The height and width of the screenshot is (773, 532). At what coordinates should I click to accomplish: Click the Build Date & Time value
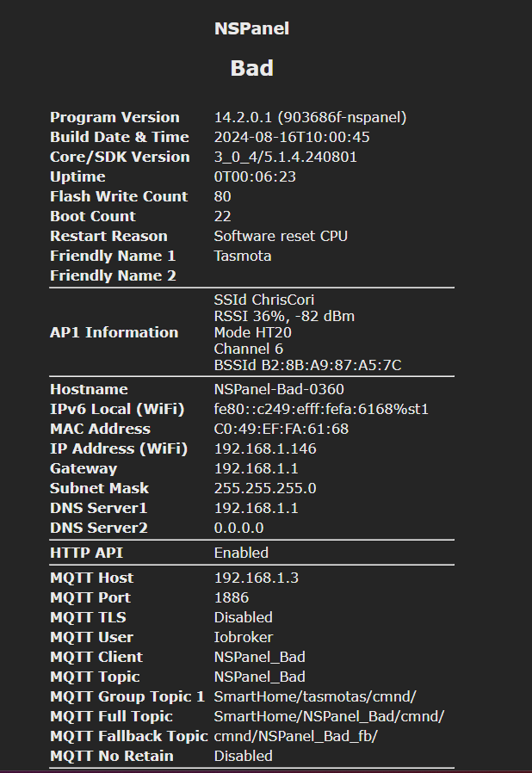click(x=292, y=137)
